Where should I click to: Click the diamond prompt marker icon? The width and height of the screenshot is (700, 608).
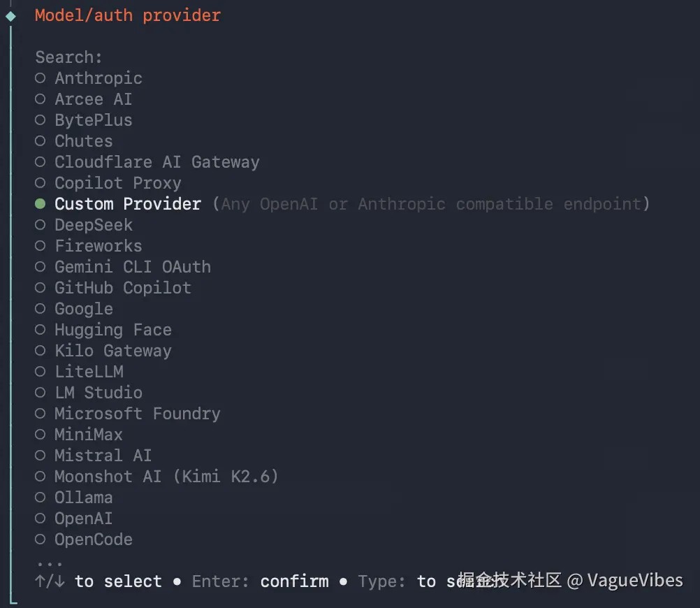10,15
